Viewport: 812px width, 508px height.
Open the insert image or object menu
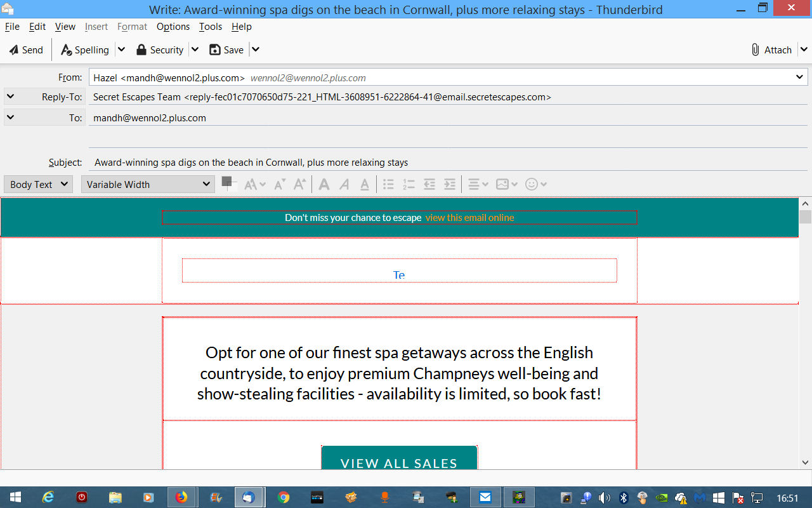507,184
